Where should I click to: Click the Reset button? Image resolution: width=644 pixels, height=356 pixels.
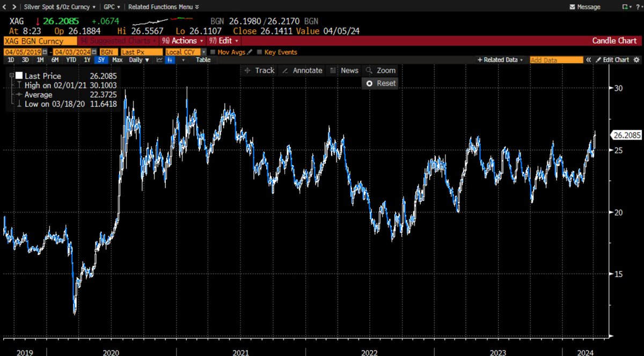tap(380, 83)
